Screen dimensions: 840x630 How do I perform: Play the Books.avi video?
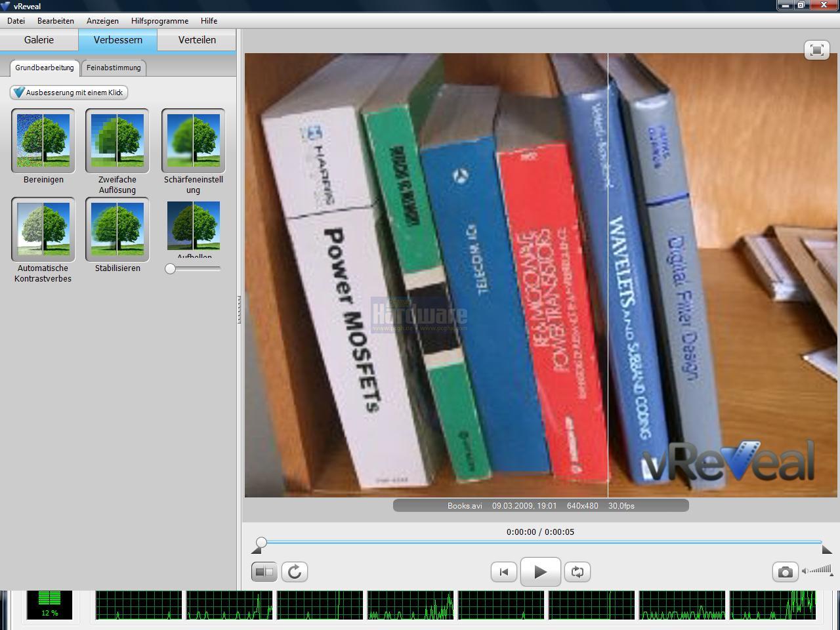540,572
